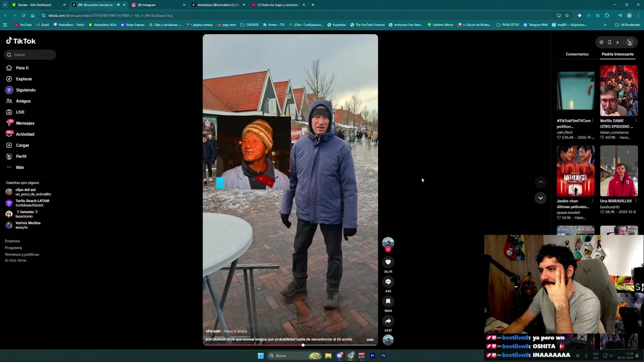The width and height of the screenshot is (644, 362).
Task: Open Adobe Premiere Pro from taskbar
Action: tap(372, 355)
